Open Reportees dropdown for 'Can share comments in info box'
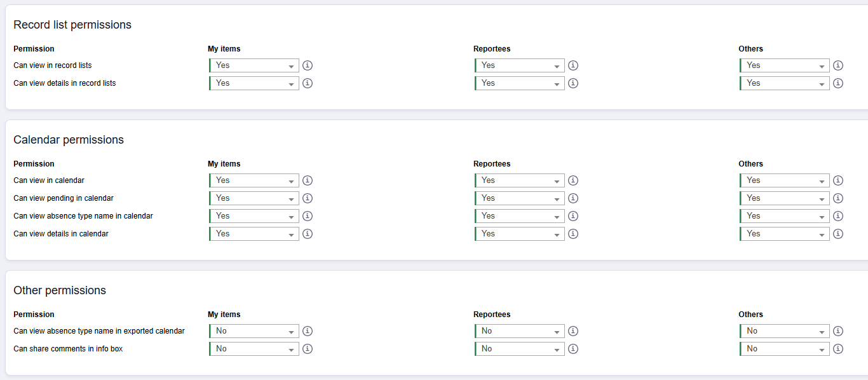Screen dimensions: 868x380 [x=520, y=349]
